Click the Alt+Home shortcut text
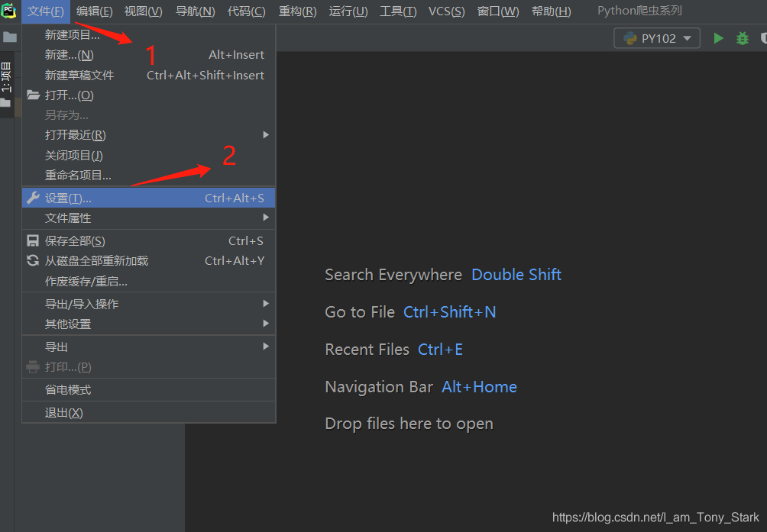767x532 pixels. click(x=480, y=387)
